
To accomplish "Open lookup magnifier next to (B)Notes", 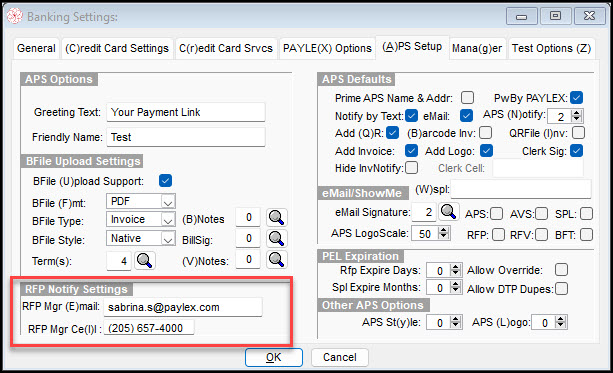I will point(276,218).
